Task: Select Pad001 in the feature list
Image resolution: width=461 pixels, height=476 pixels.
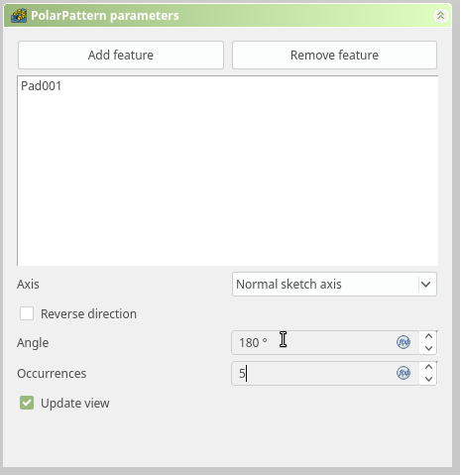Action: pos(42,86)
